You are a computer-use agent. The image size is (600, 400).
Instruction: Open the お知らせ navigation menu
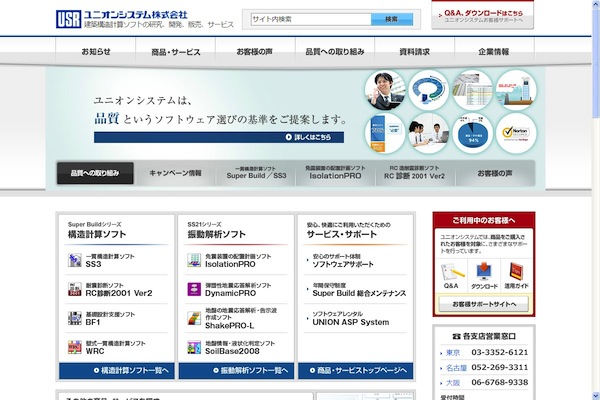click(96, 52)
